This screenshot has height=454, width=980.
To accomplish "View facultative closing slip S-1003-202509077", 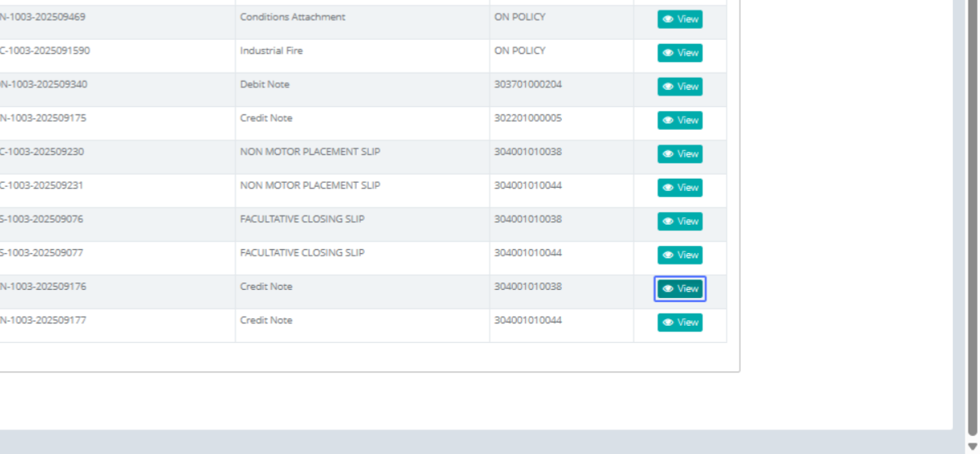I will [x=679, y=255].
